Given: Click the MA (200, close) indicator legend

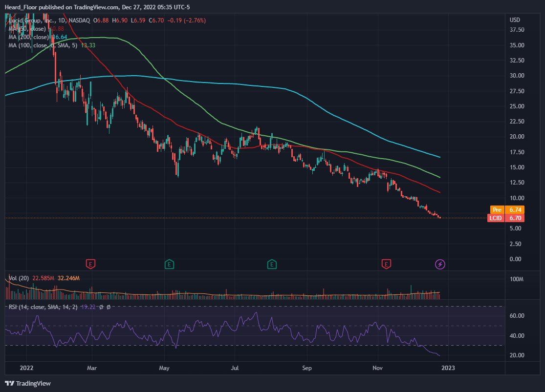Looking at the screenshot, I should pyautogui.click(x=28, y=37).
